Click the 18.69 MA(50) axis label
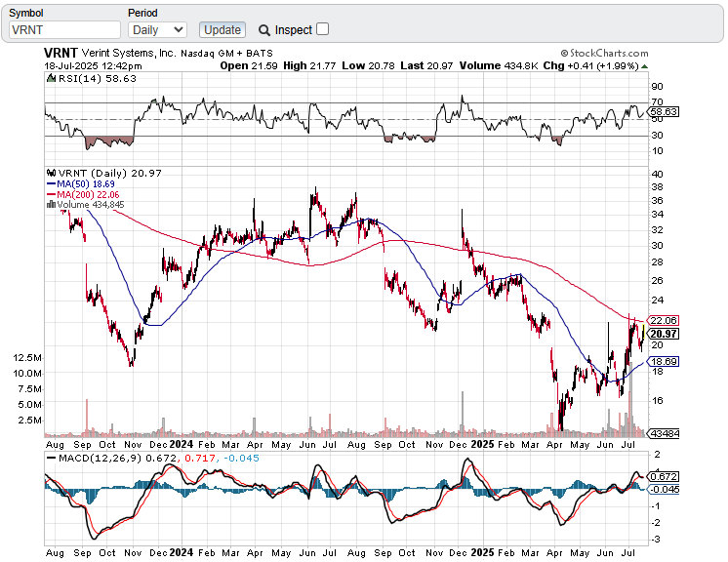The image size is (728, 562). tap(664, 361)
